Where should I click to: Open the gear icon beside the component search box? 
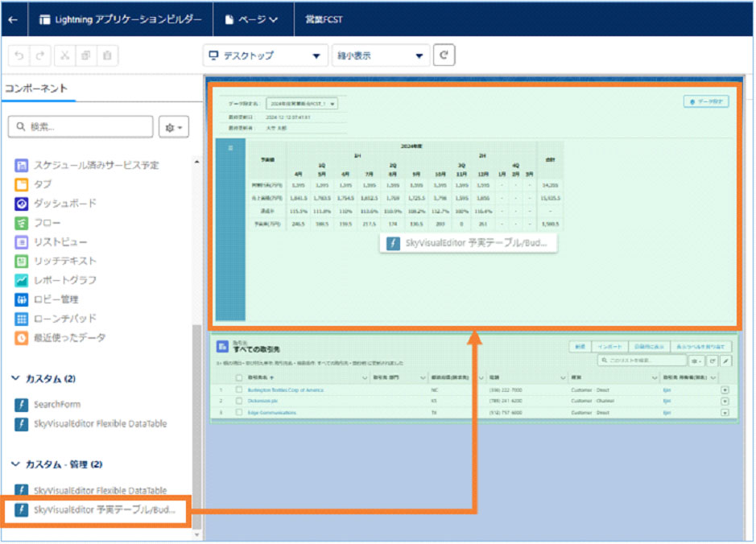click(171, 126)
